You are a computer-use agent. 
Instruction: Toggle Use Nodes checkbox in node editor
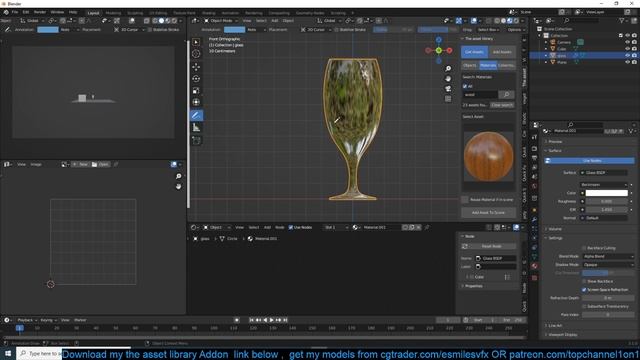[291, 227]
